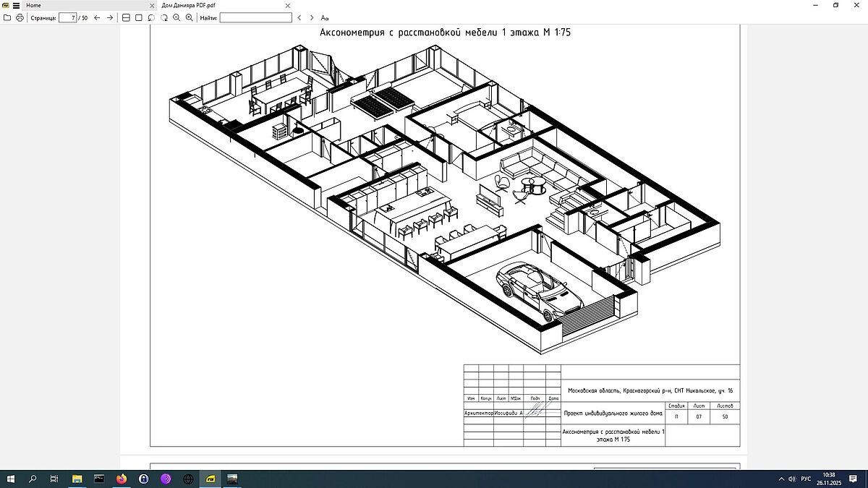Click the Найти search text box
The image size is (868, 488).
(256, 17)
